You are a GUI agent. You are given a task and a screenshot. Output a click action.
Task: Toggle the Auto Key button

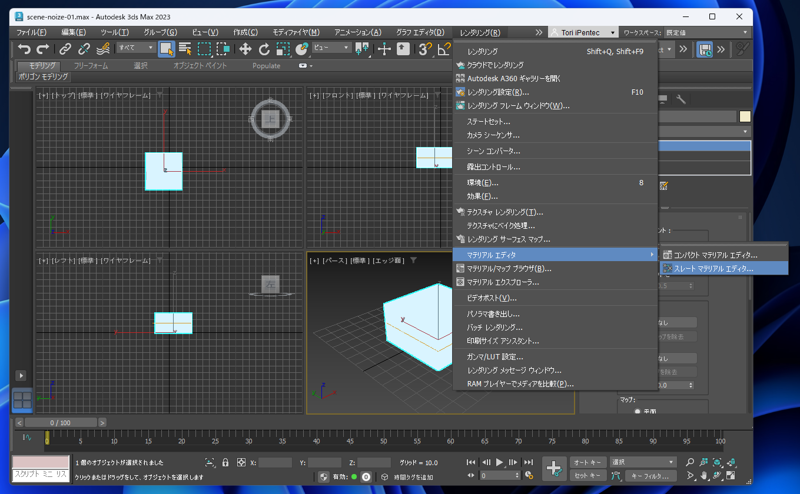[x=588, y=462]
